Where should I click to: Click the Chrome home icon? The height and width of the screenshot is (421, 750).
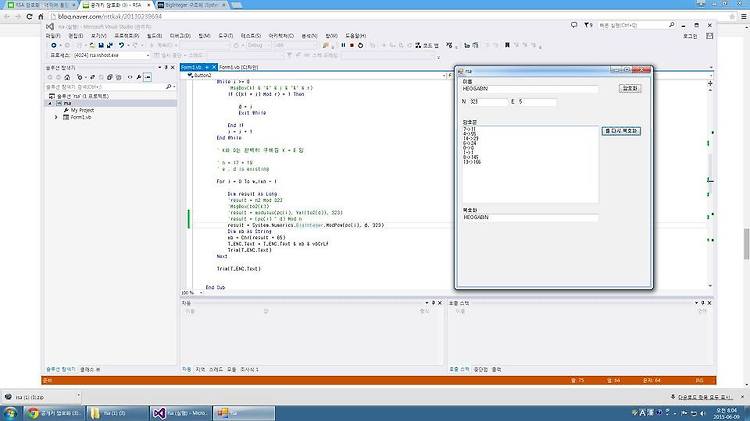(41, 16)
